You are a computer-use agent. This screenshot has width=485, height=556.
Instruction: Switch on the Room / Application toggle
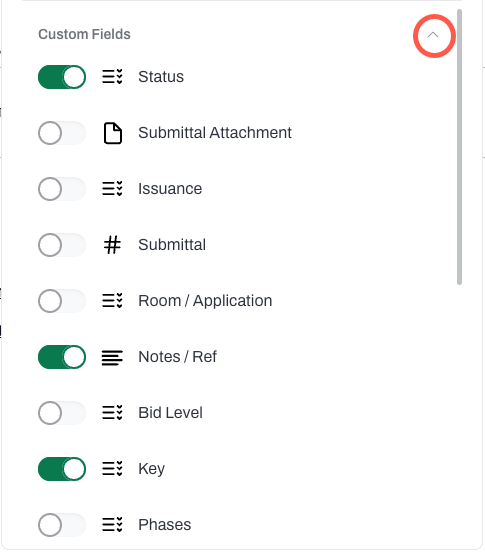(62, 301)
